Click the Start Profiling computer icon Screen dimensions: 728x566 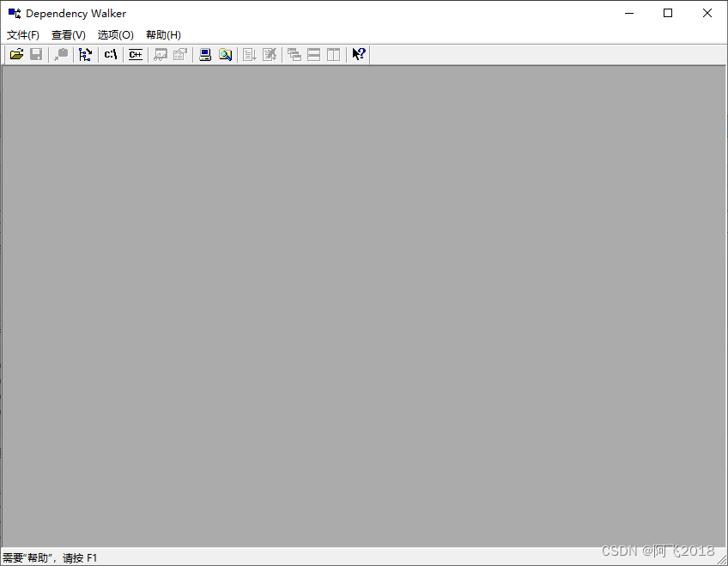coord(204,54)
